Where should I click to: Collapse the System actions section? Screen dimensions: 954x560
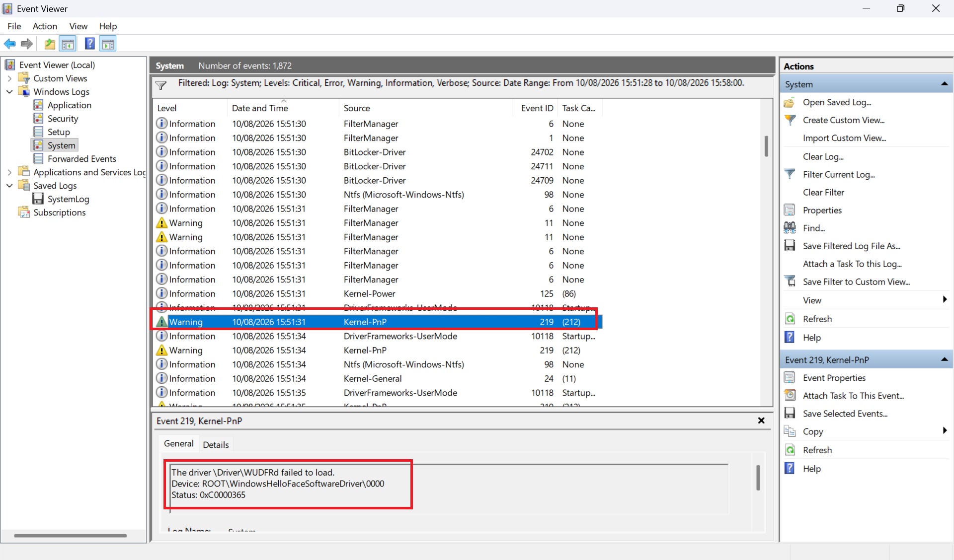tap(944, 84)
